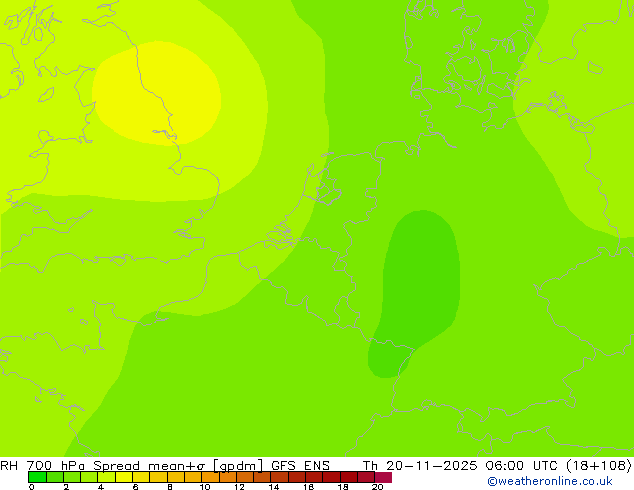The image size is (634, 490).
Task: Select the orange swatch just right of label 10
Action: [x=210, y=477]
